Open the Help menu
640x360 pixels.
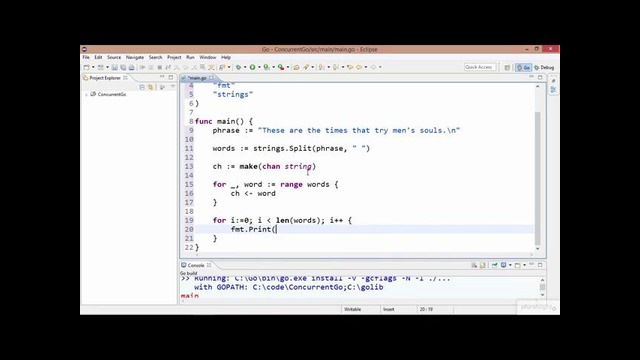(x=226, y=58)
